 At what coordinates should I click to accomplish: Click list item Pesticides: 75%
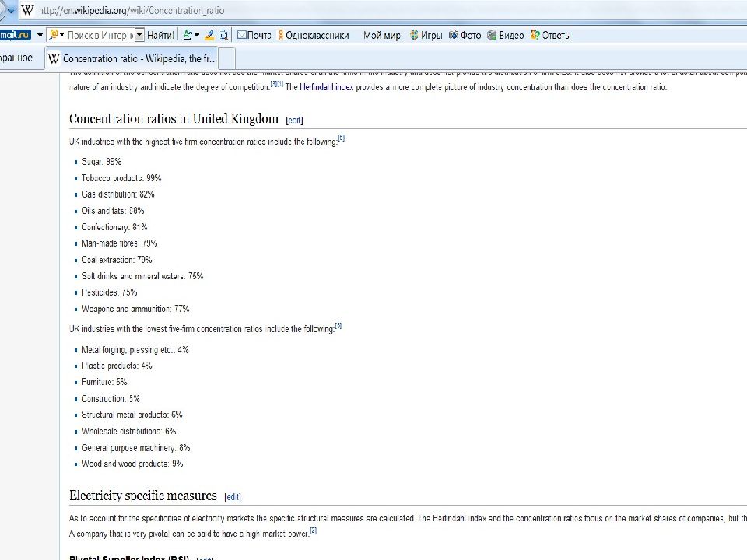(x=110, y=292)
